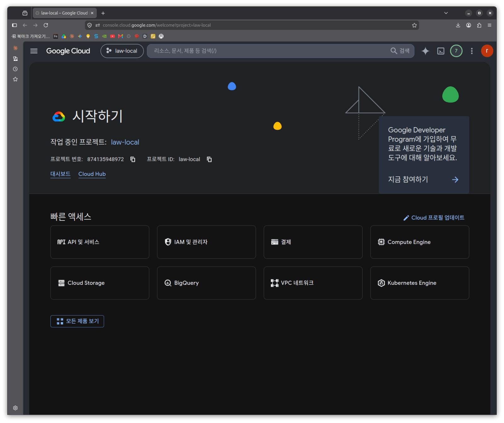Activate Cloud Shell terminal icon
504x423 pixels.
tap(441, 51)
